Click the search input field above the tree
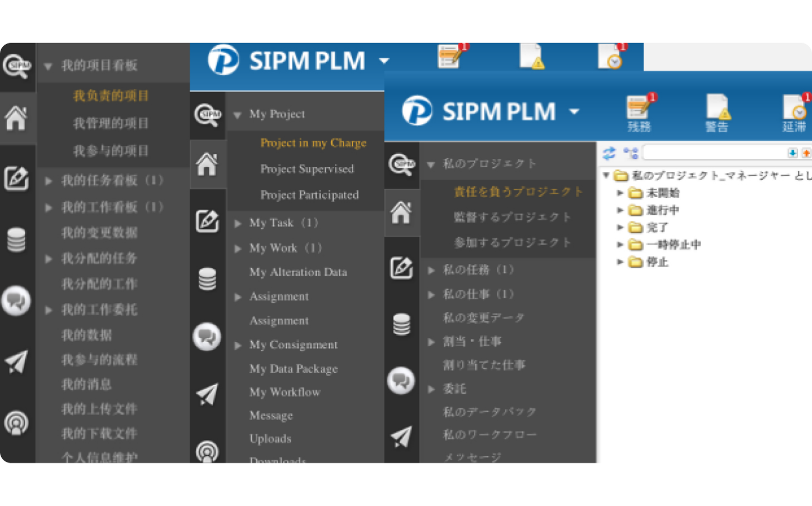 (x=714, y=153)
